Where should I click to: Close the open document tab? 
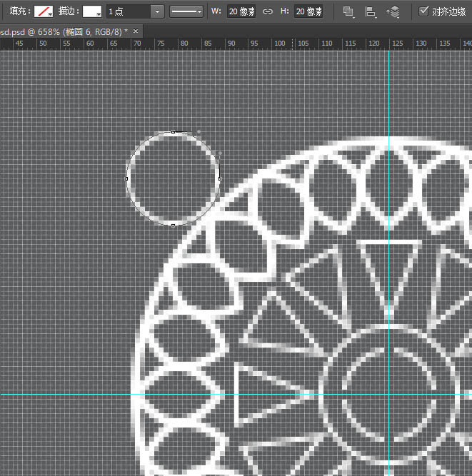tap(136, 32)
